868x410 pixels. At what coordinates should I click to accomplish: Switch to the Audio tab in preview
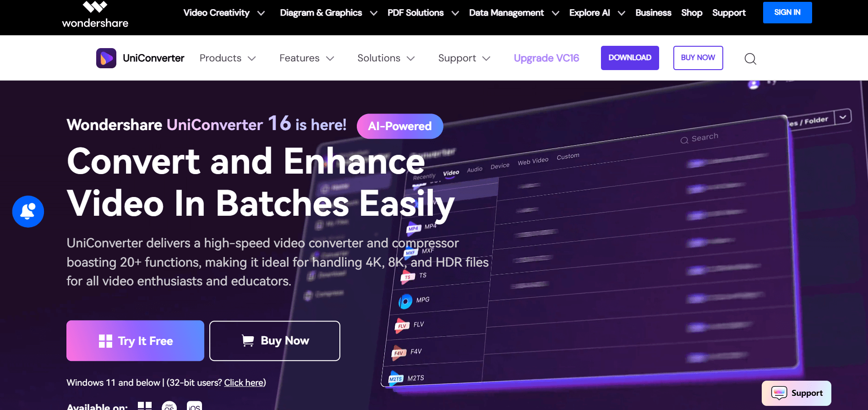pos(475,169)
